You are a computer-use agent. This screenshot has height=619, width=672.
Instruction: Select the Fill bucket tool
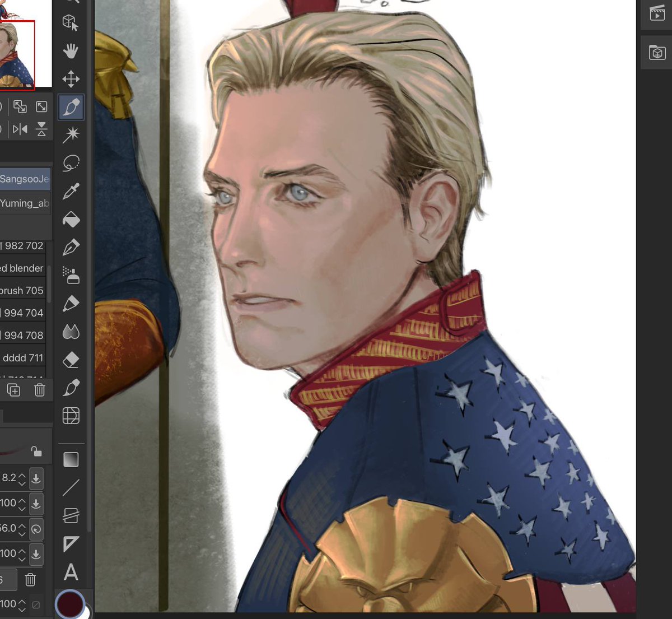71,219
